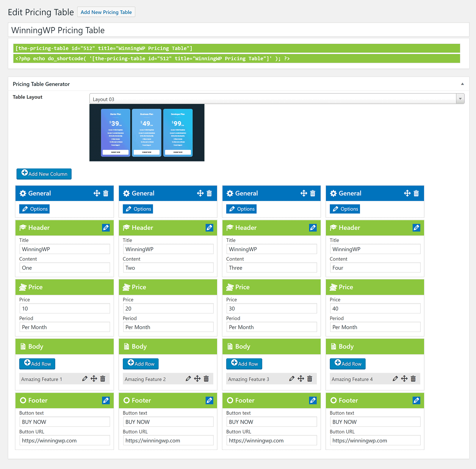Viewport: 476px width, 469px height.
Task: Click move icon for Amazing Feature 1
Action: 94,379
